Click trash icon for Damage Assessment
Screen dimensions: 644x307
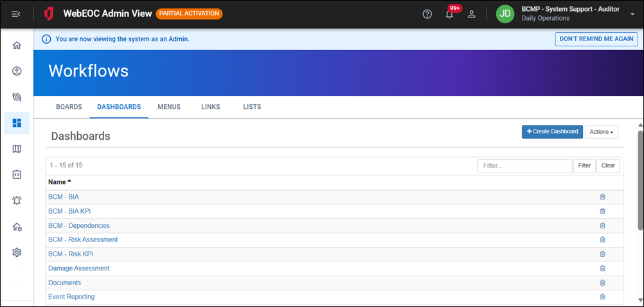602,268
